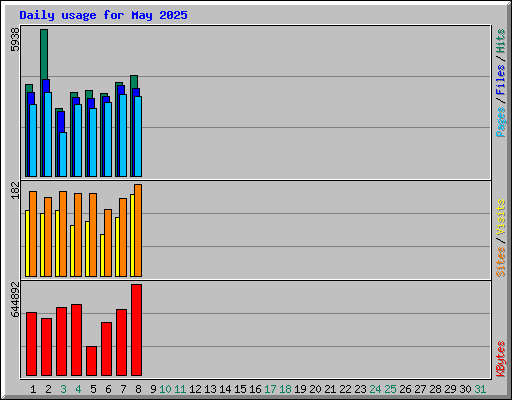512x400 pixels.
Task: Select day 20 on the date axis
Action: (316, 389)
